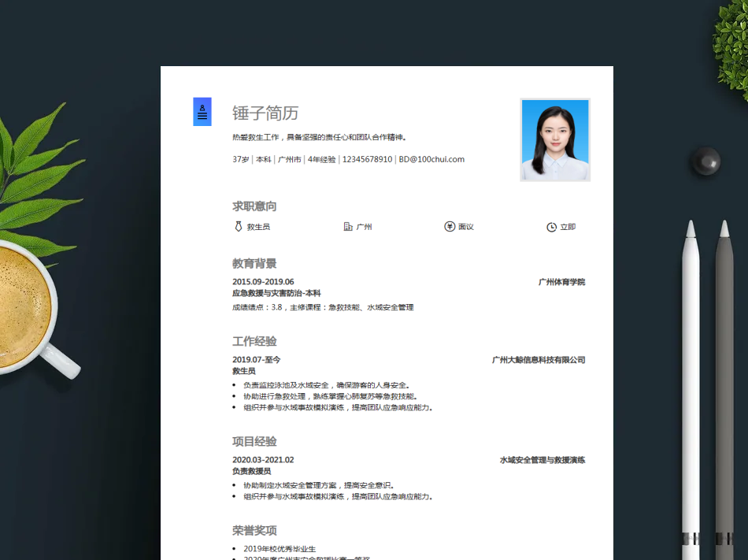Viewport: 748px width, 560px height.
Task: Click the section heading 工作经验
Action: 254,341
